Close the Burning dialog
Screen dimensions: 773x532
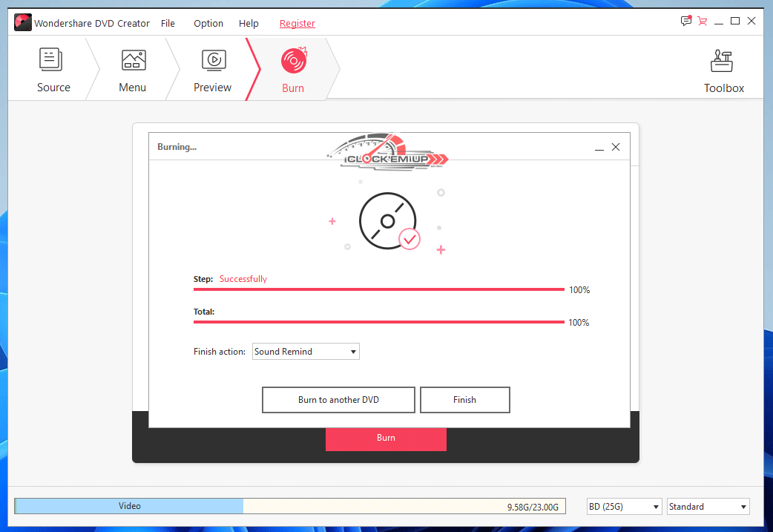click(616, 147)
